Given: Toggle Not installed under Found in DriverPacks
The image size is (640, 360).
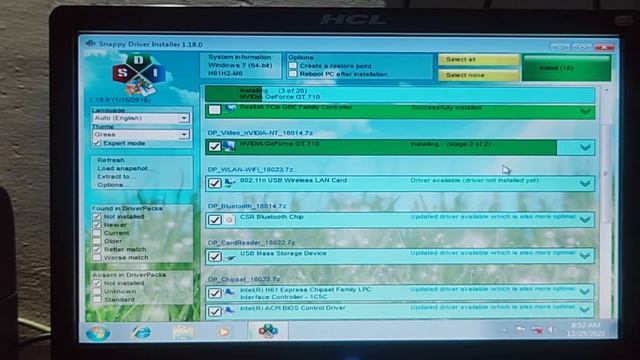Looking at the screenshot, I should click(97, 216).
